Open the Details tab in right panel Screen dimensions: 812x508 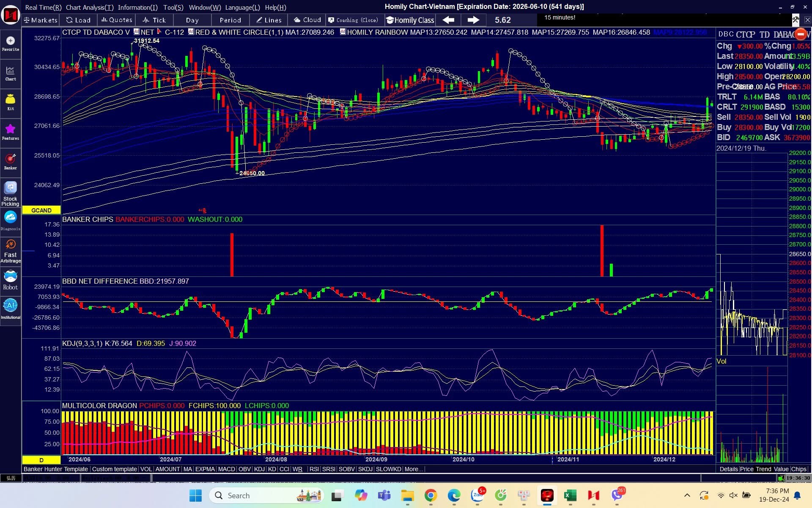coord(728,469)
